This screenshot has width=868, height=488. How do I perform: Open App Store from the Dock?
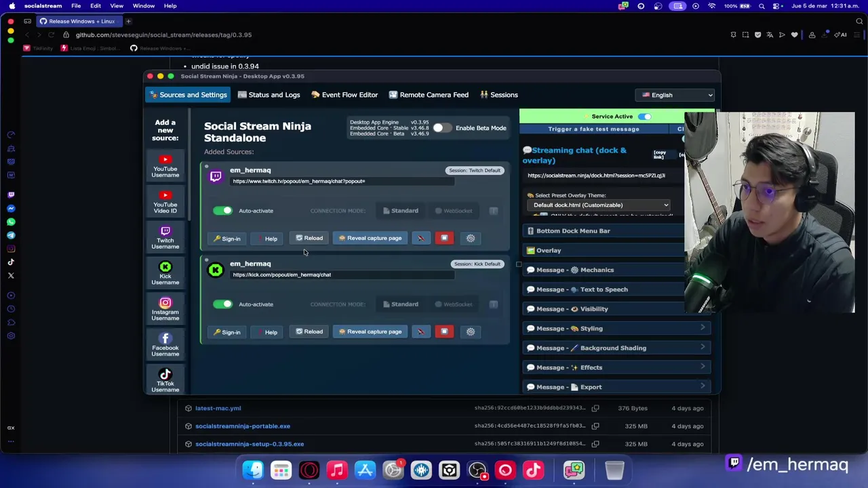coord(365,470)
